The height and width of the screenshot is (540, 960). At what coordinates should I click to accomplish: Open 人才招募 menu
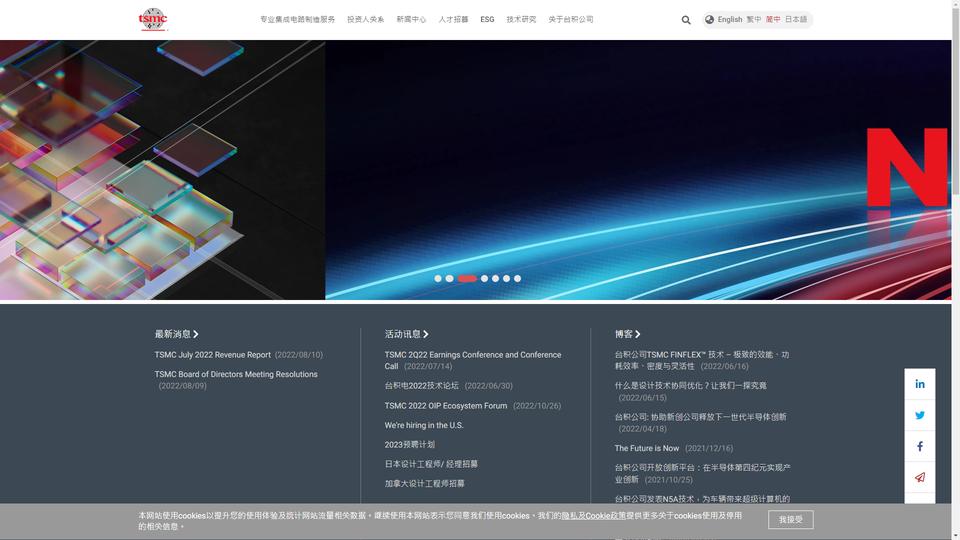(x=453, y=20)
